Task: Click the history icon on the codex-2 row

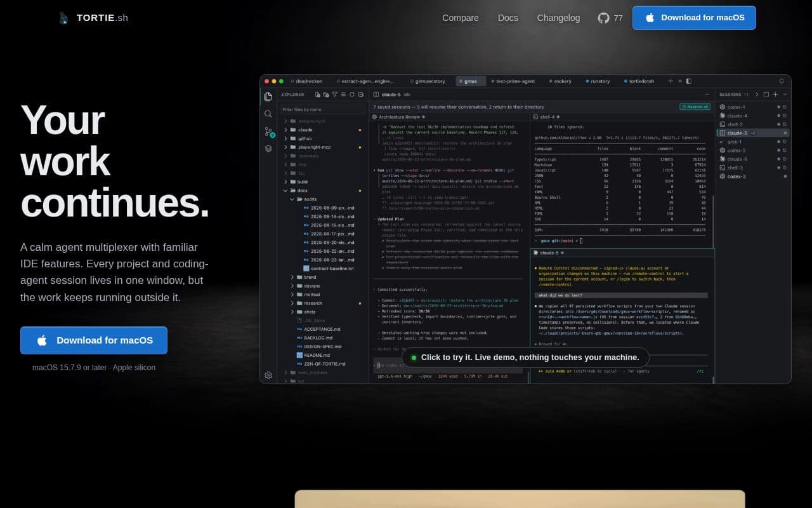Action: click(785, 150)
